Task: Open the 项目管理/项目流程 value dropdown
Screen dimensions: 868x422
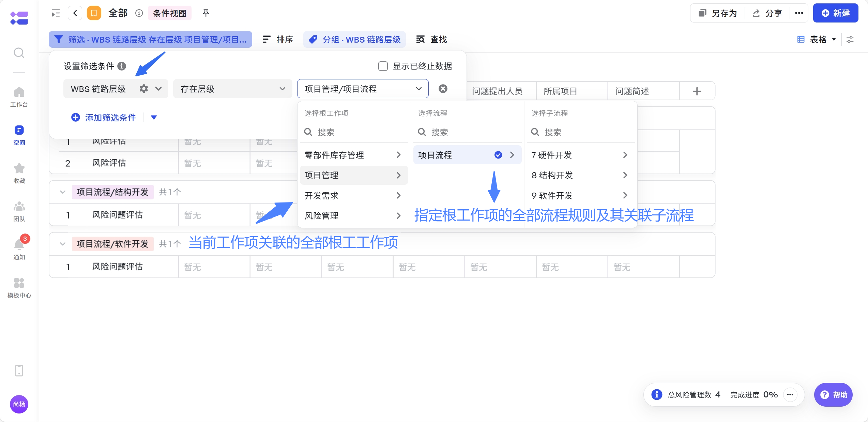Action: point(363,89)
